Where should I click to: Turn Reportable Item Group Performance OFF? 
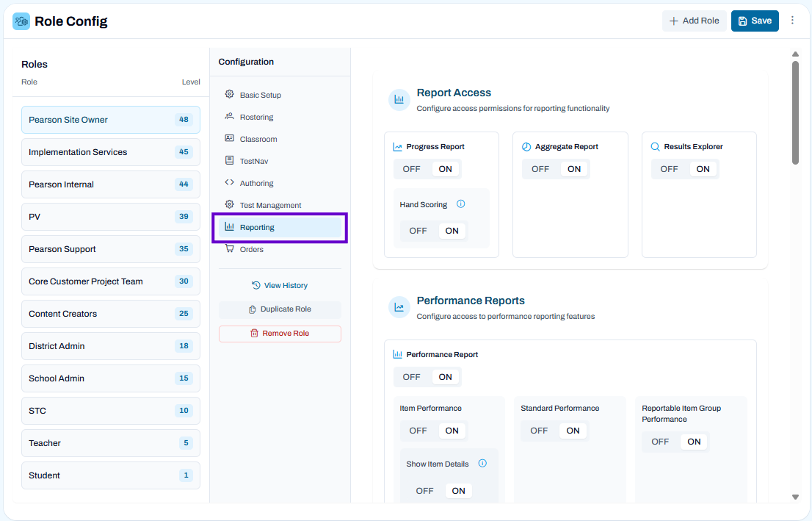660,442
